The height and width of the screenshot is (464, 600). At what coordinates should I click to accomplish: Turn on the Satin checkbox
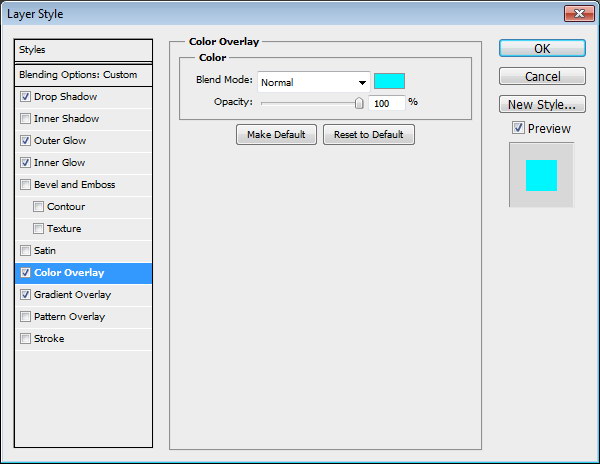[25, 251]
